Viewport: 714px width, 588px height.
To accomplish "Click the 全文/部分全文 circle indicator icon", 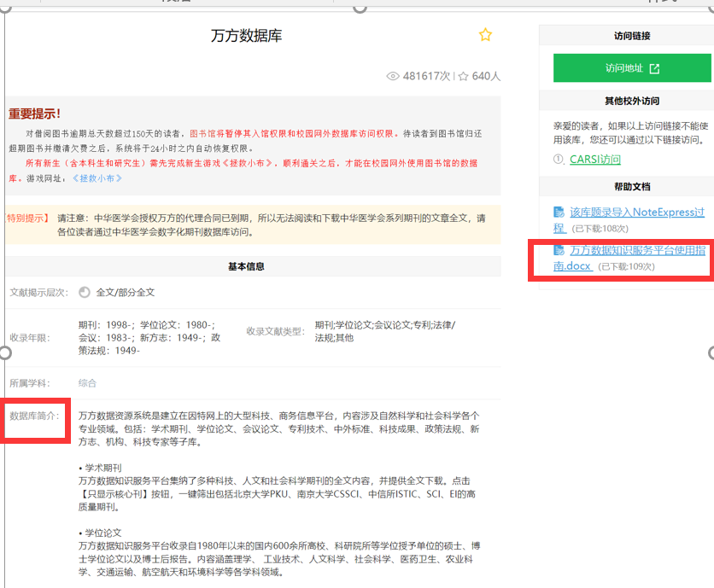I will [x=85, y=292].
